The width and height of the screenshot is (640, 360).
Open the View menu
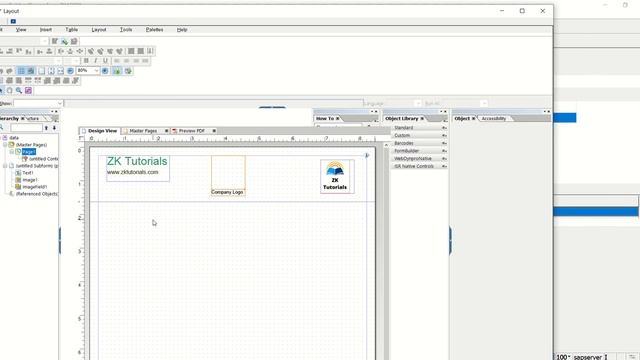click(x=21, y=30)
